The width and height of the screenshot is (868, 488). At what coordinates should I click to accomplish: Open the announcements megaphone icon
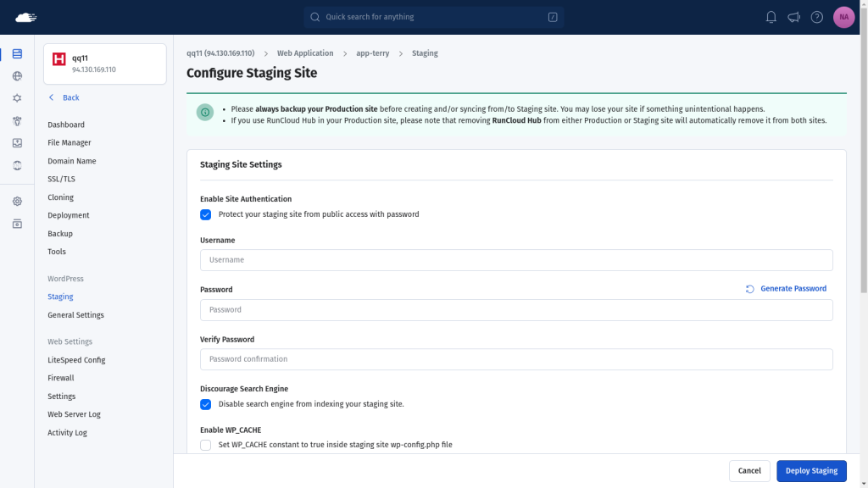793,17
